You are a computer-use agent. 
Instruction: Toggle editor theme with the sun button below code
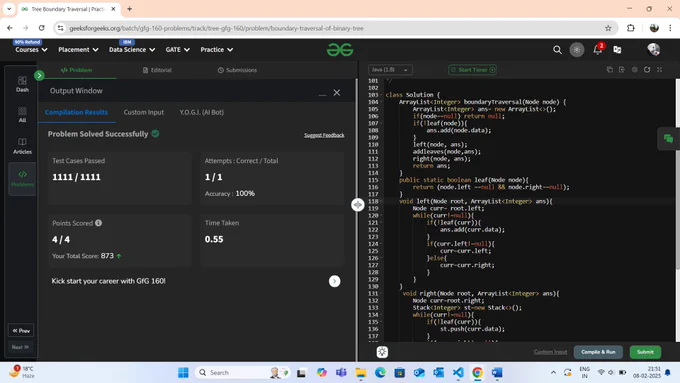(382, 352)
